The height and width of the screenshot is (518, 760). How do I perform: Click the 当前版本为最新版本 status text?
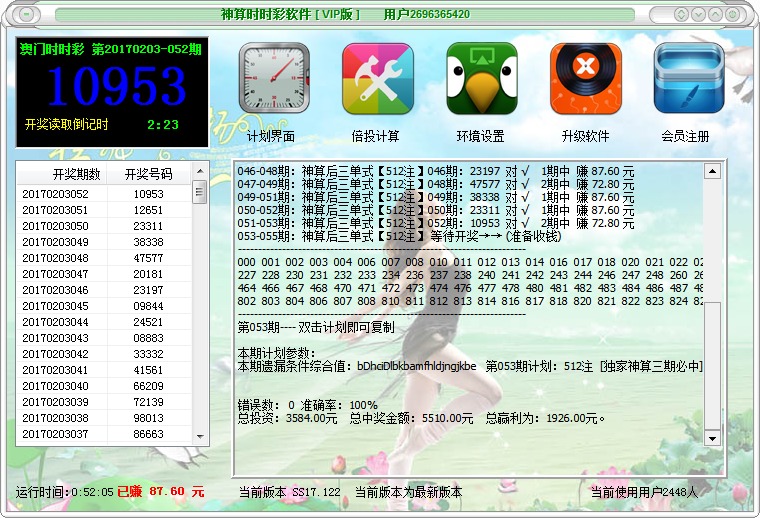tap(408, 492)
